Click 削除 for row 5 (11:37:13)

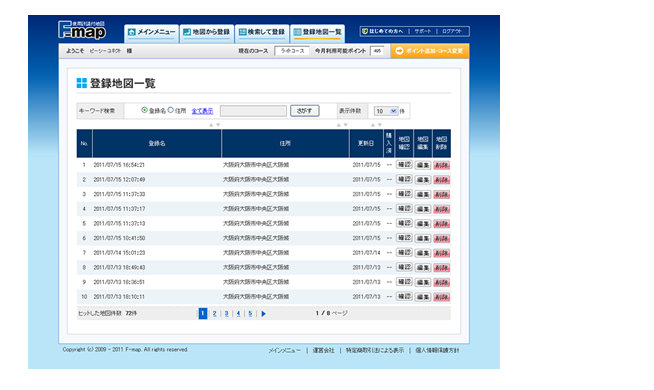point(442,224)
